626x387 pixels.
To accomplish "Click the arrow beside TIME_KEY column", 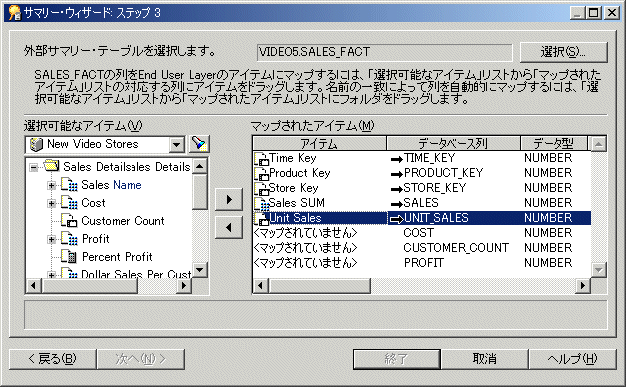I will 396,159.
